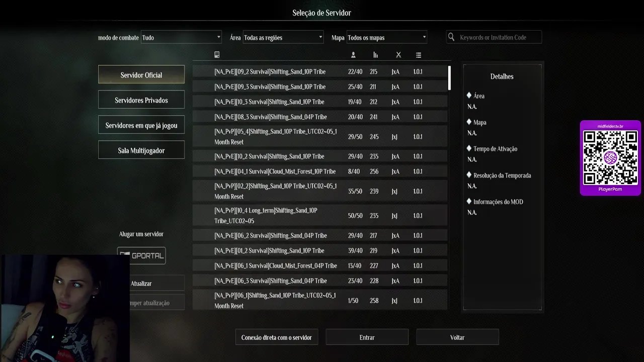644x362 pixels.
Task: Focus the Keywords or Invitation Code field
Action: (x=498, y=37)
